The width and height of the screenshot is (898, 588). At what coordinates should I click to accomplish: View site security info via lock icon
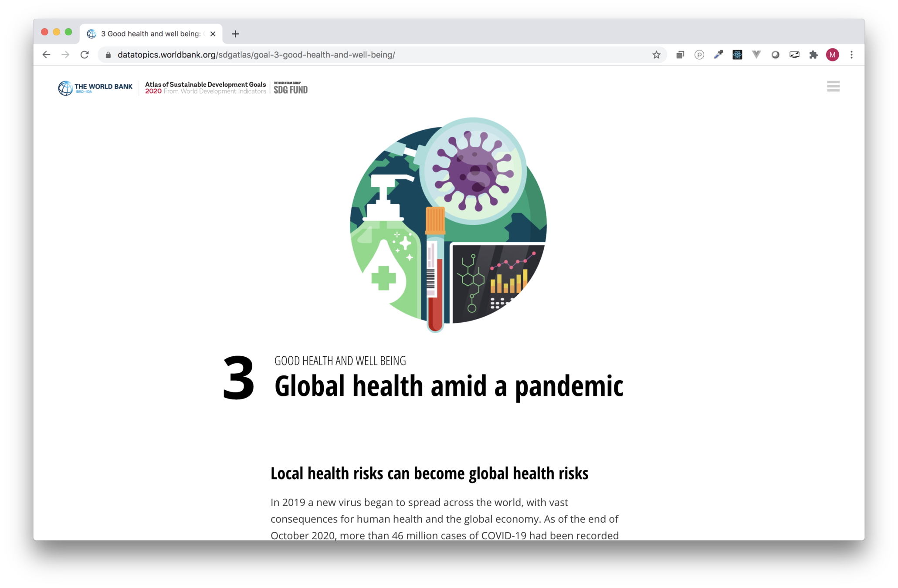pyautogui.click(x=108, y=55)
